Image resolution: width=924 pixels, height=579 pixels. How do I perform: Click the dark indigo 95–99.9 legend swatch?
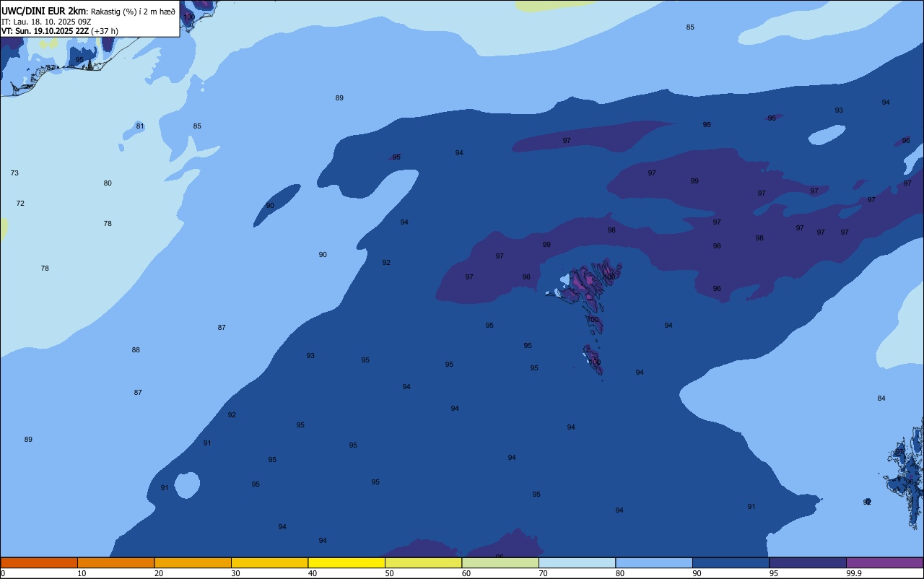tap(808, 562)
